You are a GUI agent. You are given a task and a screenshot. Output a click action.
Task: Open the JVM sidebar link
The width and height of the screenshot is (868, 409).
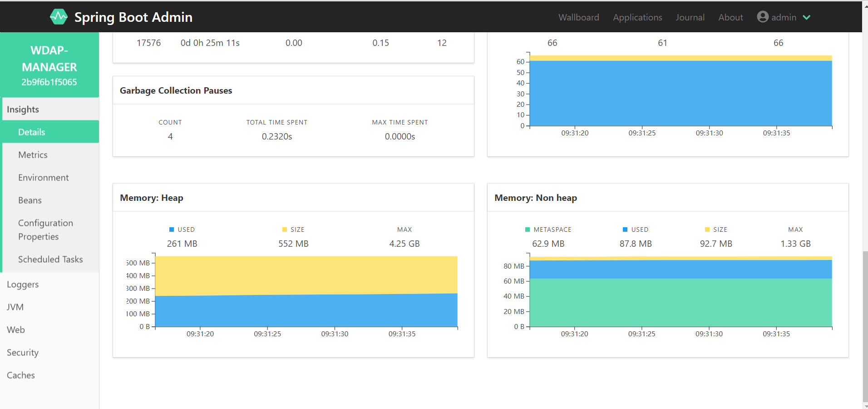click(49, 307)
